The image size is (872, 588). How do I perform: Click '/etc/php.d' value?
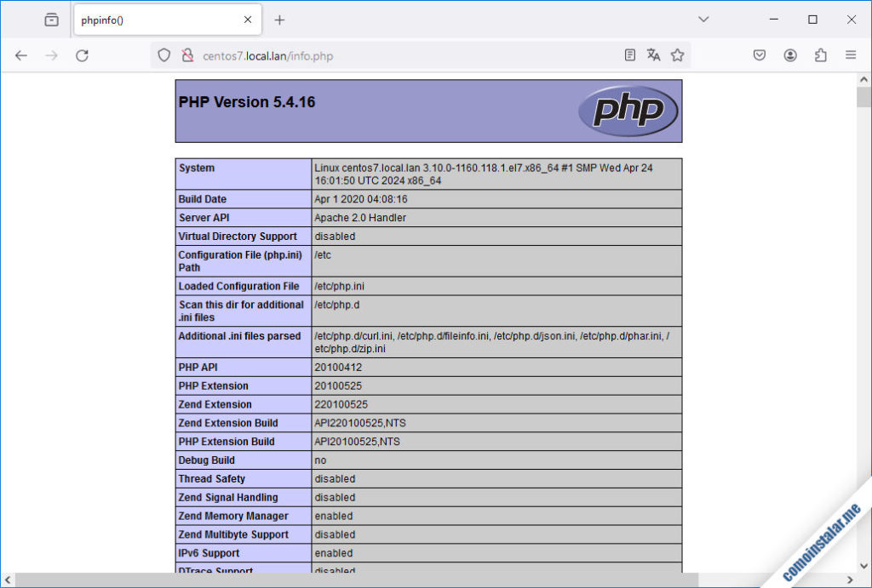click(x=337, y=305)
